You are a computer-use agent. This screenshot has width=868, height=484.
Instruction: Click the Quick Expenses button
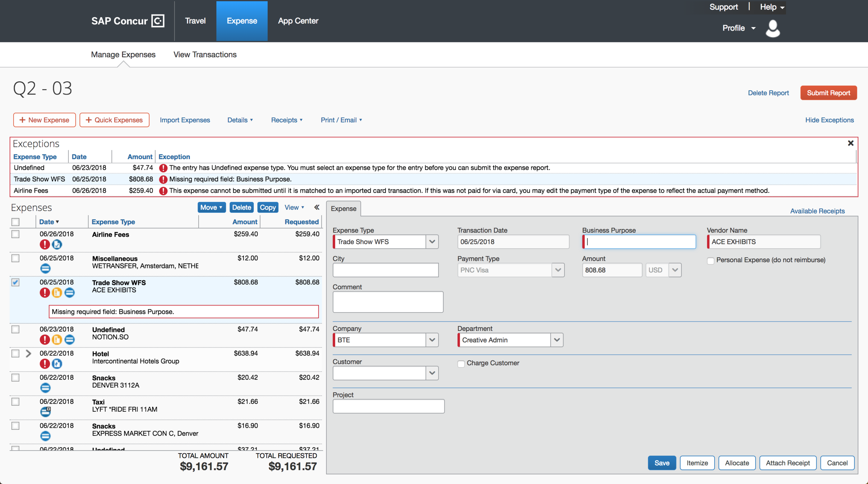(114, 120)
